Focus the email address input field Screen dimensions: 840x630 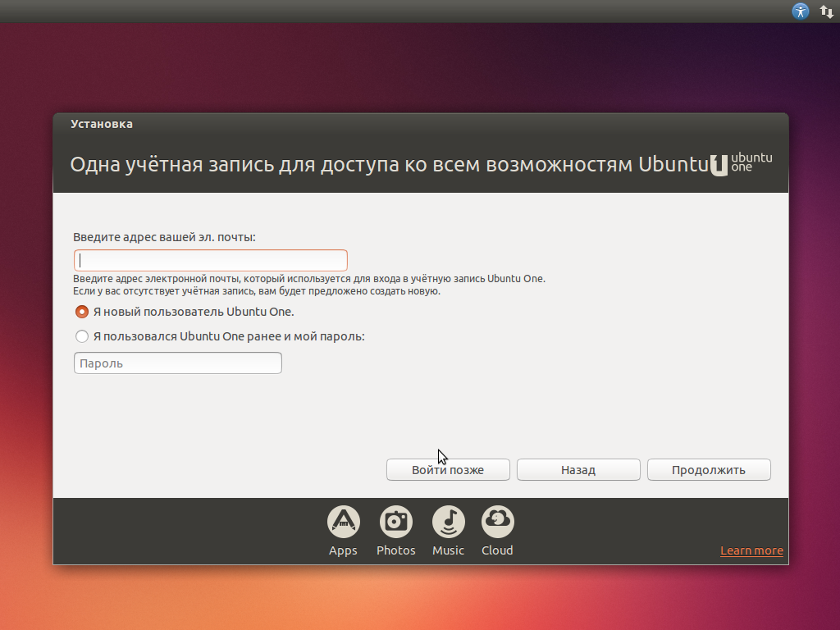(x=211, y=260)
